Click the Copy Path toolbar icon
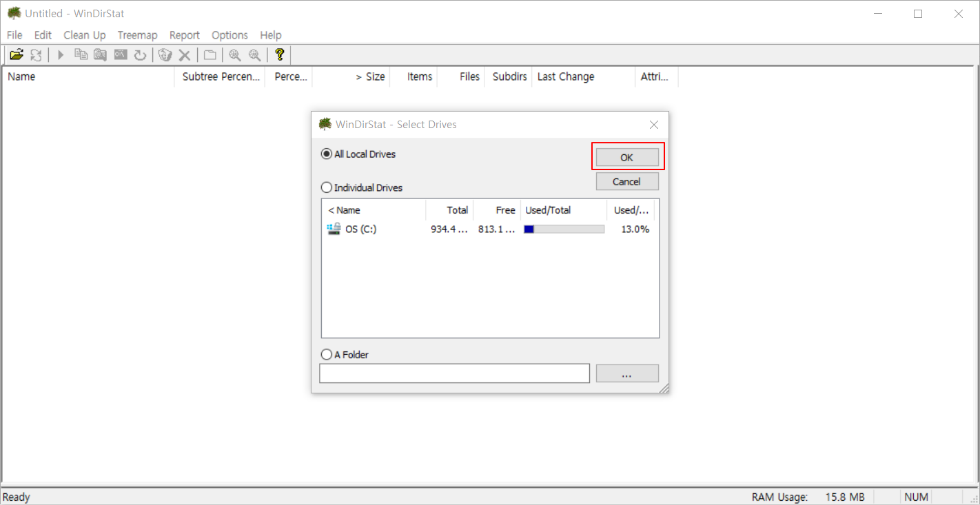This screenshot has width=980, height=505. pos(81,55)
